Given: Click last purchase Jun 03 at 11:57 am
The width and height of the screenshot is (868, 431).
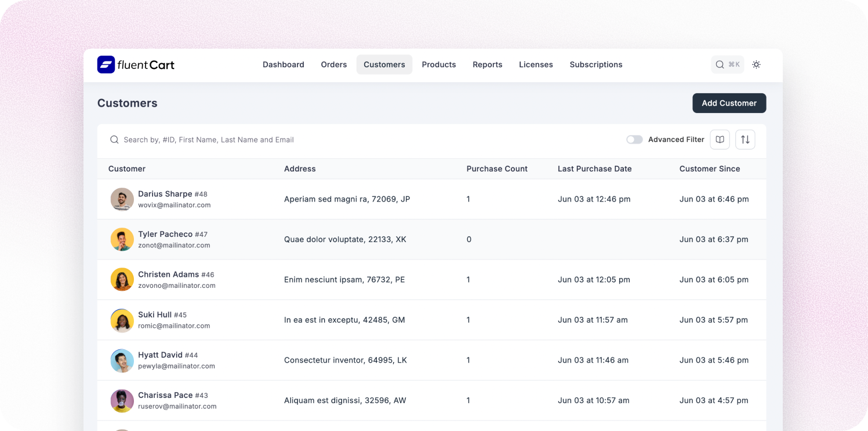Looking at the screenshot, I should click(x=593, y=320).
